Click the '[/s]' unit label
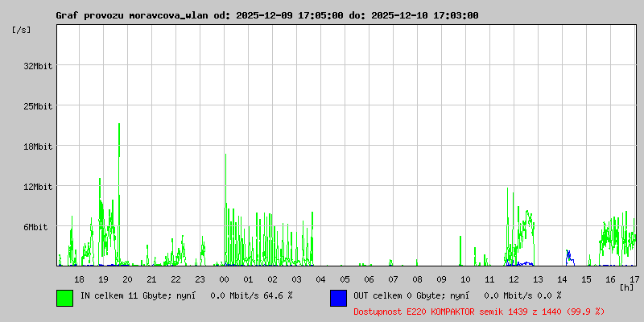 [22, 30]
